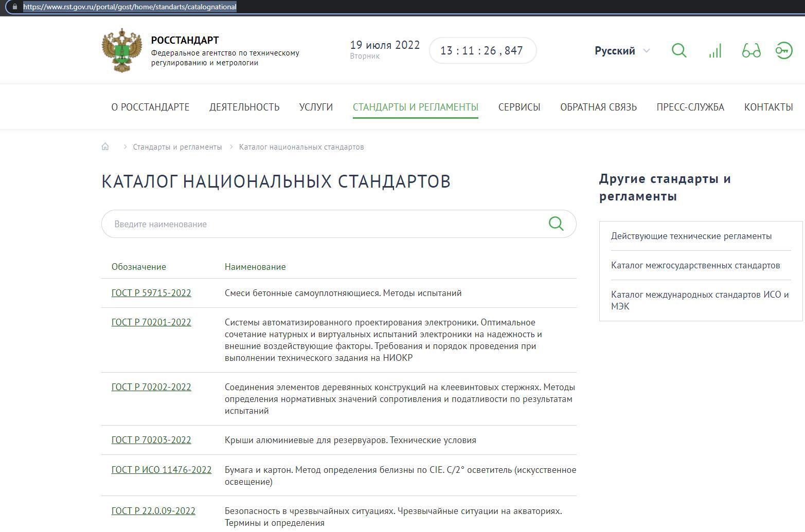Viewport: 805px width, 532px height.
Task: Open Каталог межгосударственных стандартов link
Action: pyautogui.click(x=695, y=265)
